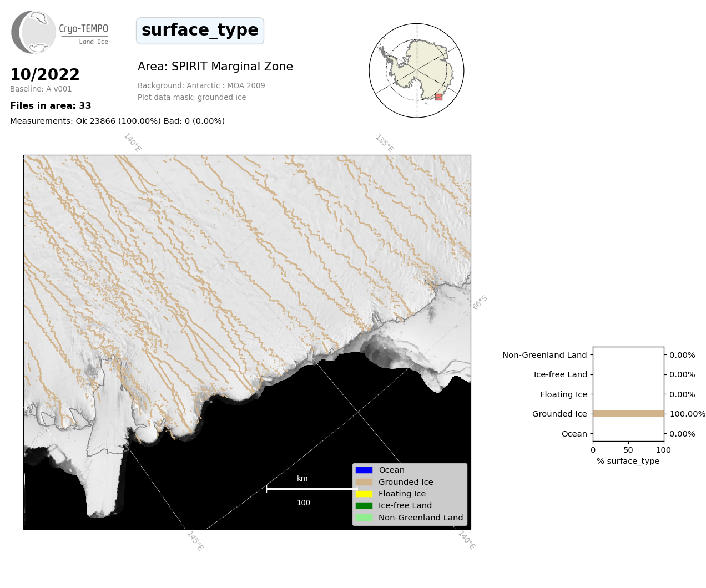Click the 'Measurements: Ok 23866' line
706x588 pixels.
[117, 121]
